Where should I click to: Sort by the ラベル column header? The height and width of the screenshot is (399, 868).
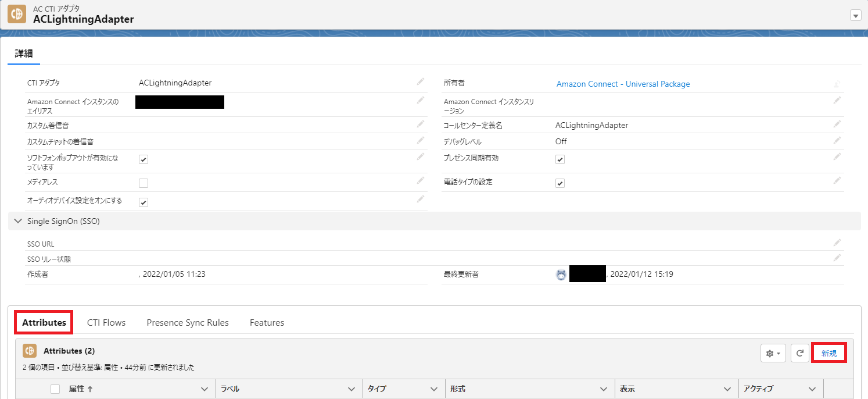pyautogui.click(x=230, y=389)
